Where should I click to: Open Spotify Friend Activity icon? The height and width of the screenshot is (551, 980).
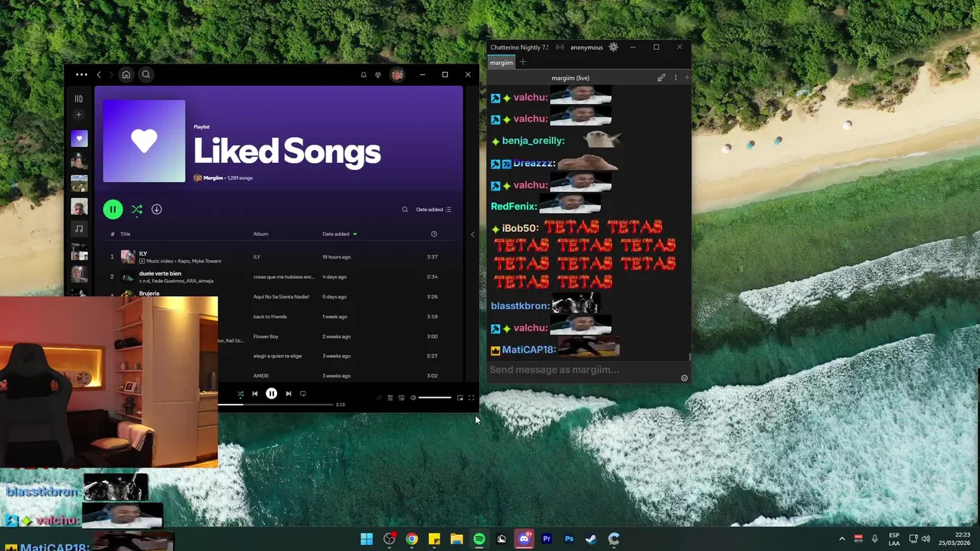pos(378,74)
